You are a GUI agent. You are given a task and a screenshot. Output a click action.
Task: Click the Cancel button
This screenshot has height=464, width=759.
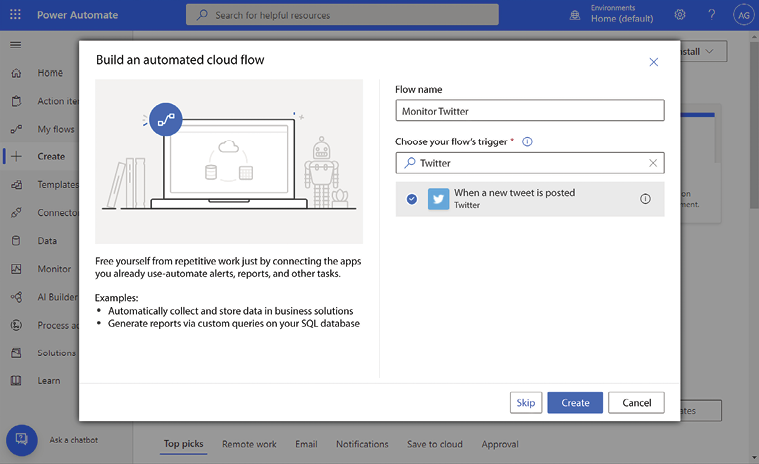(636, 403)
